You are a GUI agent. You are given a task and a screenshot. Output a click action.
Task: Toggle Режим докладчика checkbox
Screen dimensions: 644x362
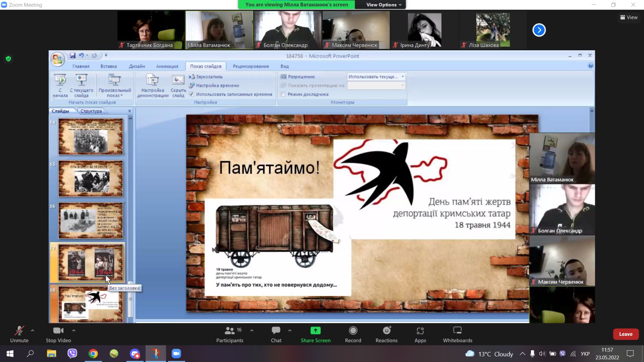(283, 94)
